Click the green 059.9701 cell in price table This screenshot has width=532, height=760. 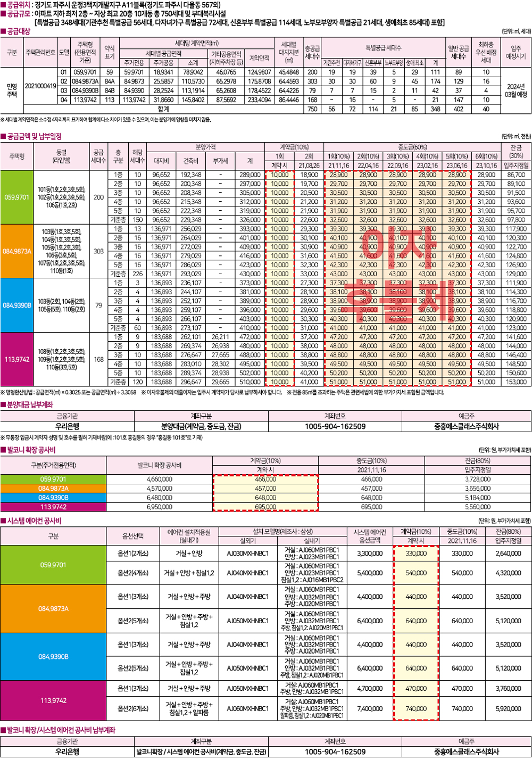coord(18,197)
